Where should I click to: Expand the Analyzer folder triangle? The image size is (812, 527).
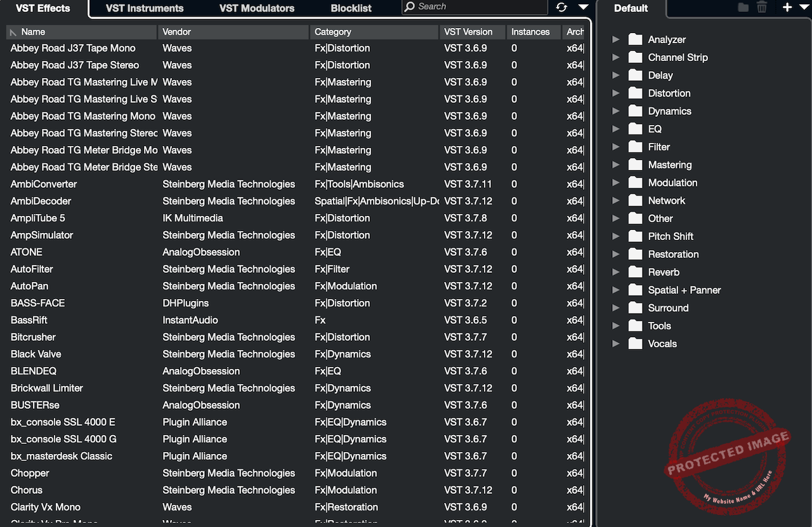coord(615,39)
